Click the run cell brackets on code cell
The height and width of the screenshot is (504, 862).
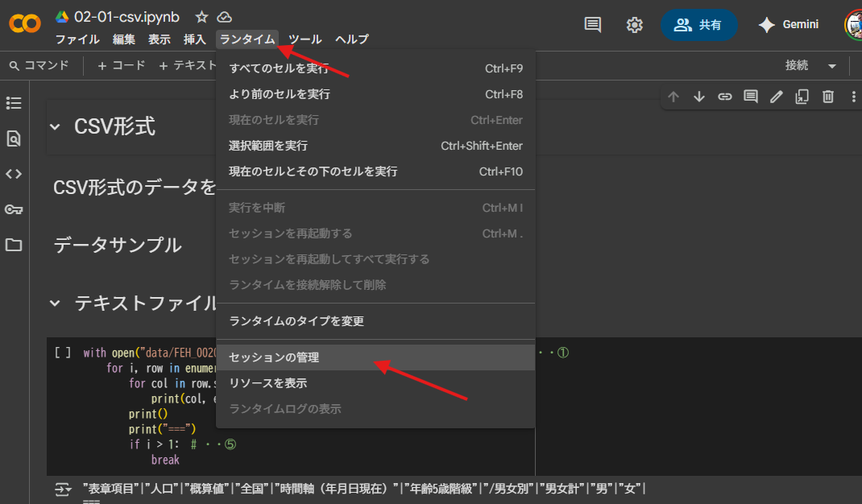click(63, 353)
